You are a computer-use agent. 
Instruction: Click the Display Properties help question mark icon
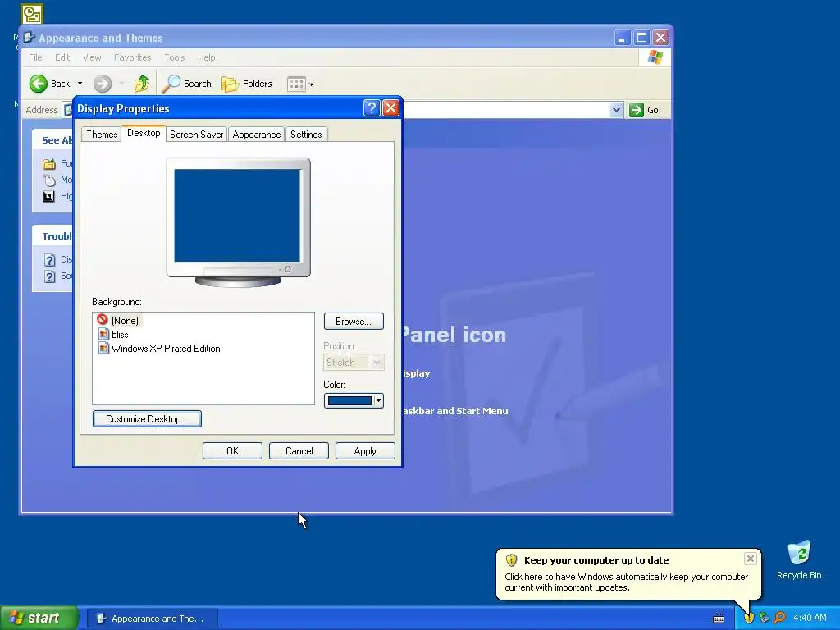point(372,108)
